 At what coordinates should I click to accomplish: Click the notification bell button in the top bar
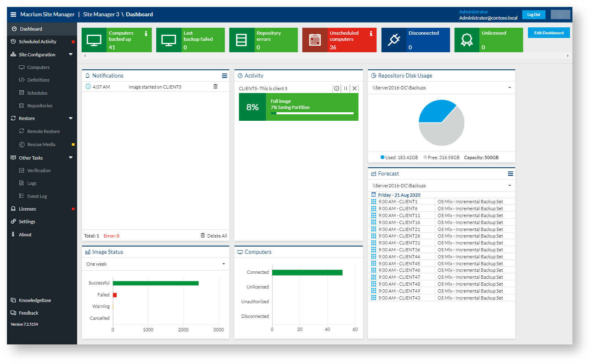click(x=561, y=15)
